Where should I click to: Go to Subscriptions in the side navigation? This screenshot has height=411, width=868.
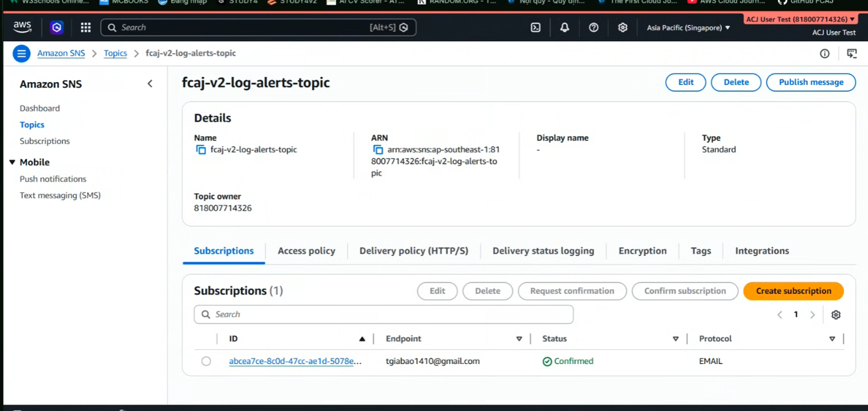[44, 141]
